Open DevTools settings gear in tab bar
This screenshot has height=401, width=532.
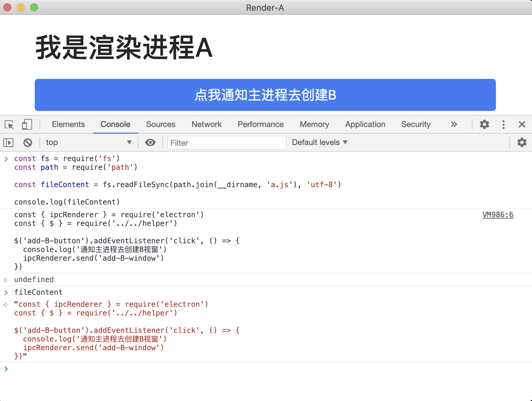click(485, 124)
